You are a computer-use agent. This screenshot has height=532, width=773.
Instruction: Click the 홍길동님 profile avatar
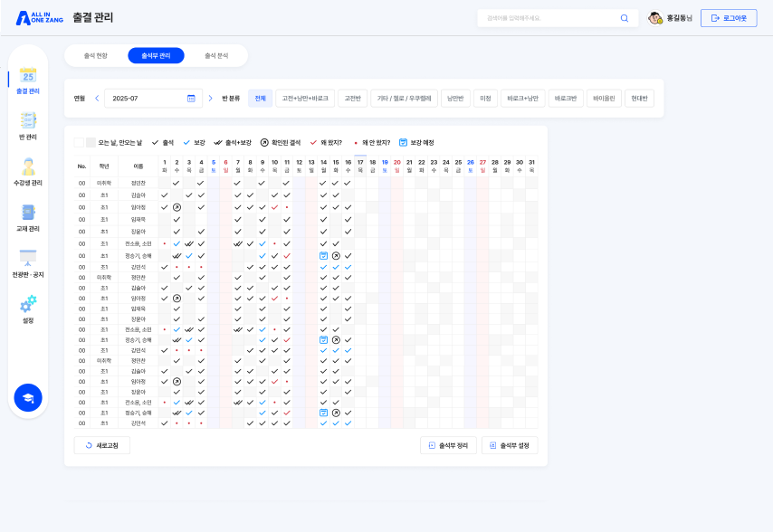[655, 18]
